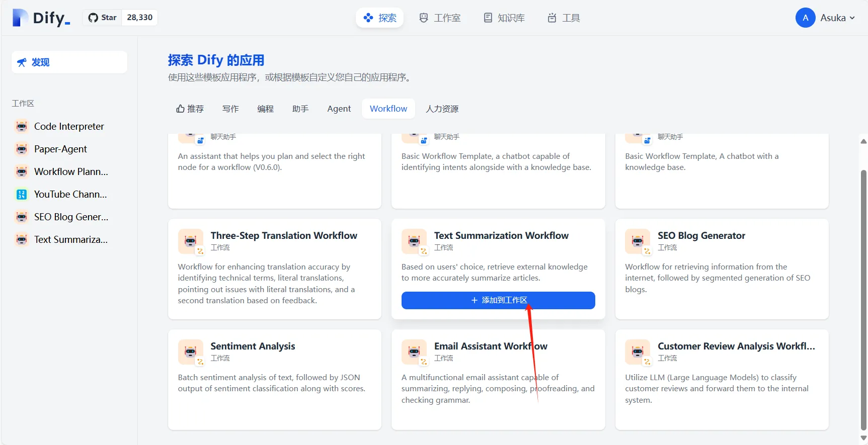Select the 写作 category tab
Screen dimensions: 868x445
click(230, 109)
